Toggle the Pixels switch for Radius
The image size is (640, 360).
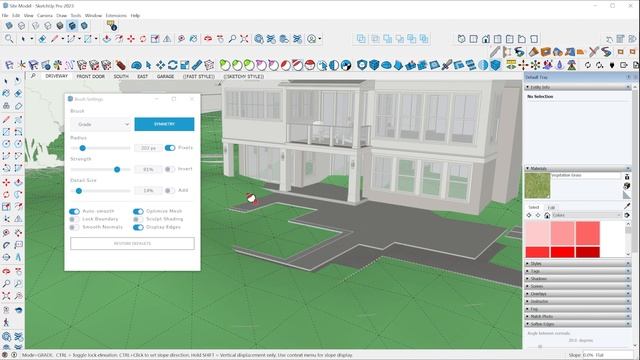pyautogui.click(x=170, y=148)
